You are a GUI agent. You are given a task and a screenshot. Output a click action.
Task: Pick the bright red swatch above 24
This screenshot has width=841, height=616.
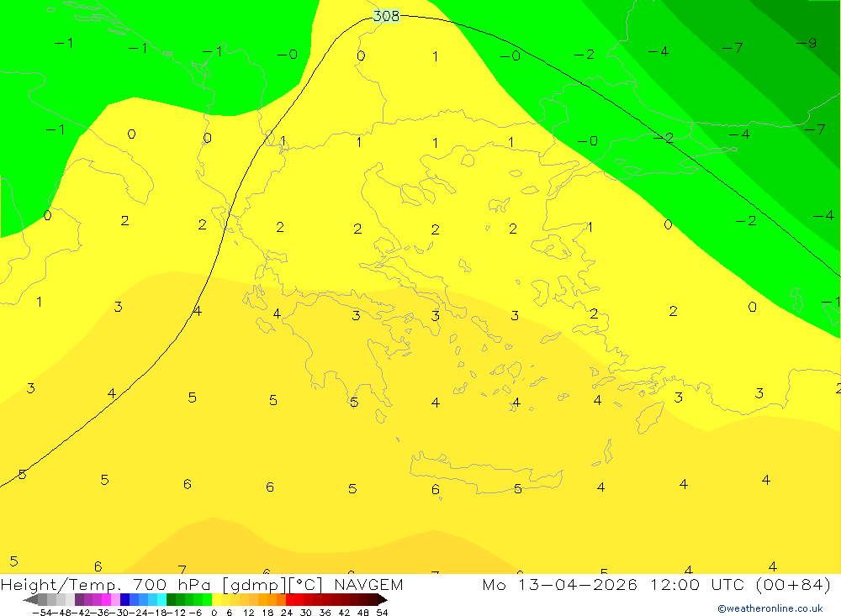click(x=290, y=600)
